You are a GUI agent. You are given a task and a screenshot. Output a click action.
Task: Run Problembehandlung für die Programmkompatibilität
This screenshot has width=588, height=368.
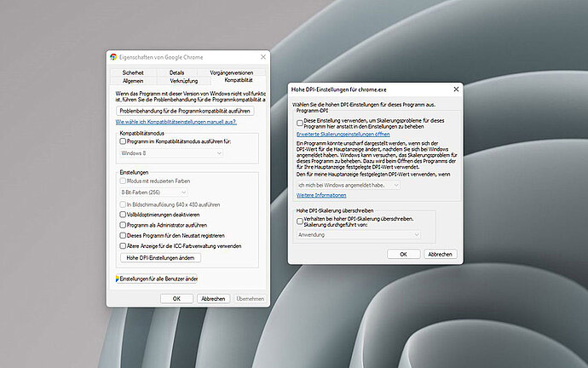coord(185,111)
